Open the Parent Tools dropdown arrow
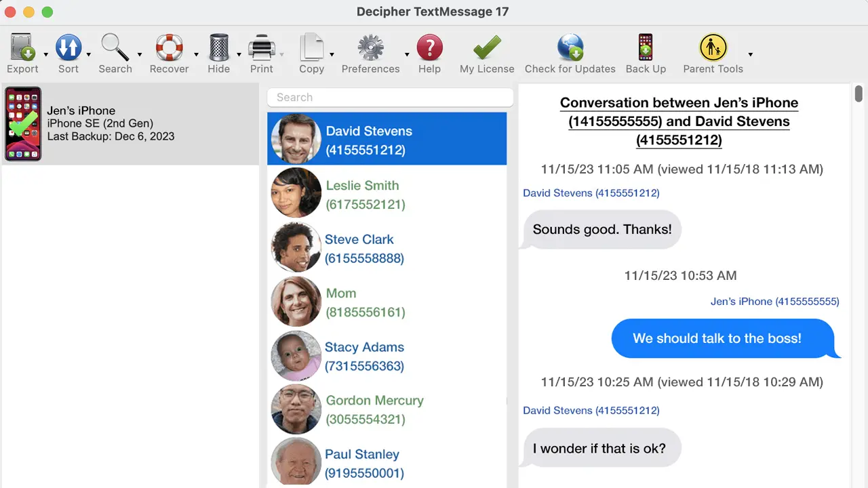The width and height of the screenshot is (868, 488). 750,55
